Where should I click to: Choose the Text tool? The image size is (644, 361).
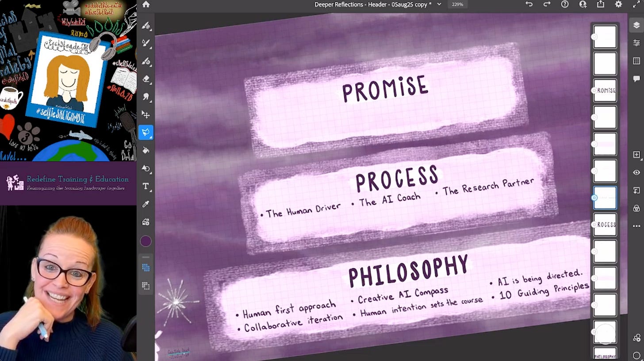pos(146,186)
